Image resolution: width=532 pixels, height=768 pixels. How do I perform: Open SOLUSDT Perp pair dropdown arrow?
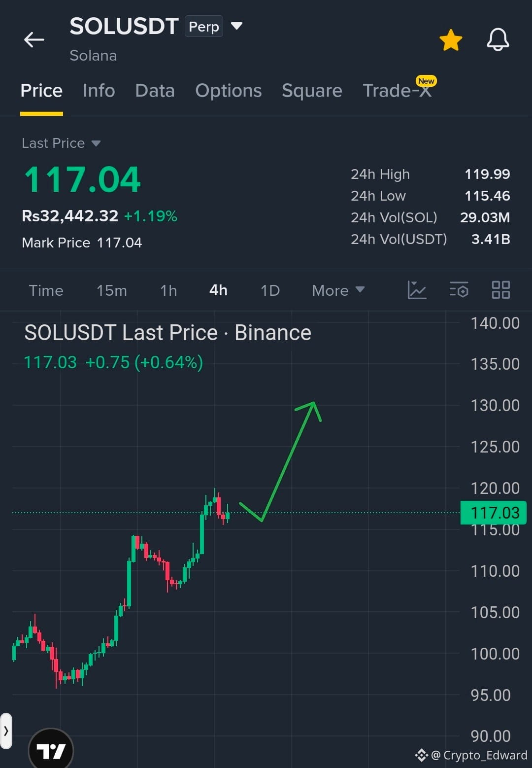click(236, 26)
